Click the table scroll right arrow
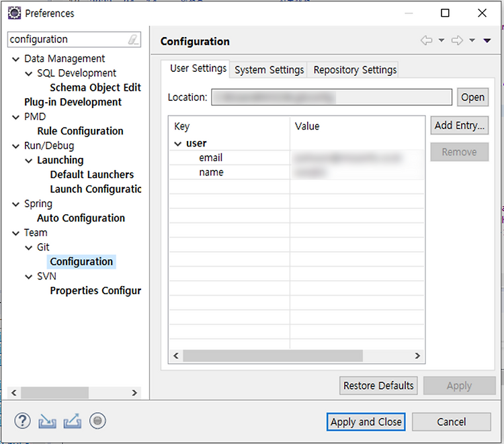Image resolution: width=504 pixels, height=444 pixels. click(417, 356)
